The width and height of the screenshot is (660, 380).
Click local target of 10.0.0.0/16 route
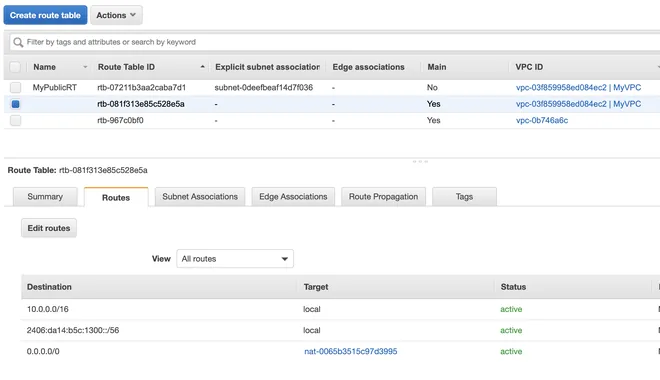click(x=311, y=309)
